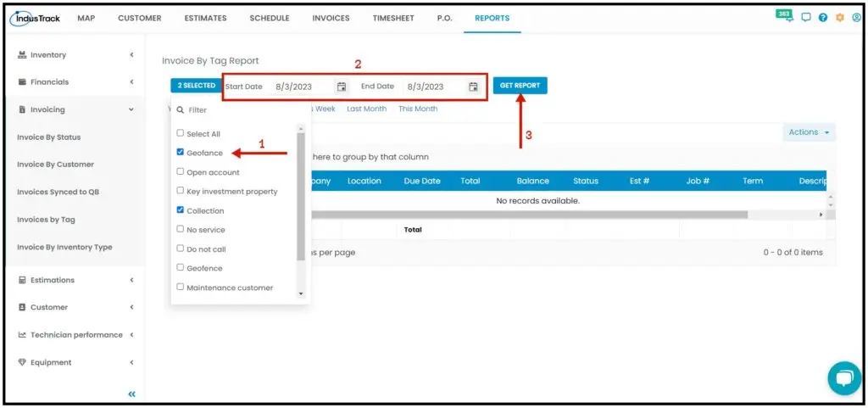Open Invoice By Inventory Type report
The height and width of the screenshot is (408, 868).
point(64,248)
